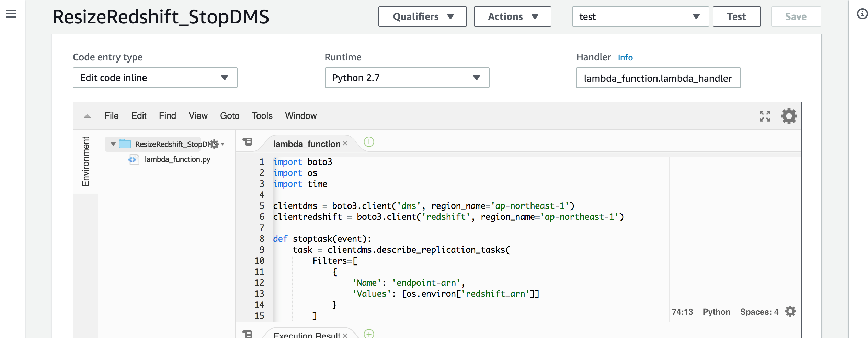Open the Handler Info link
The width and height of the screenshot is (868, 338).
[625, 57]
